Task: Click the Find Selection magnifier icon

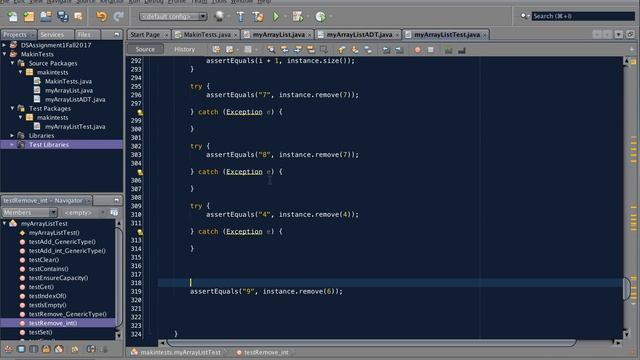Action: (271, 50)
